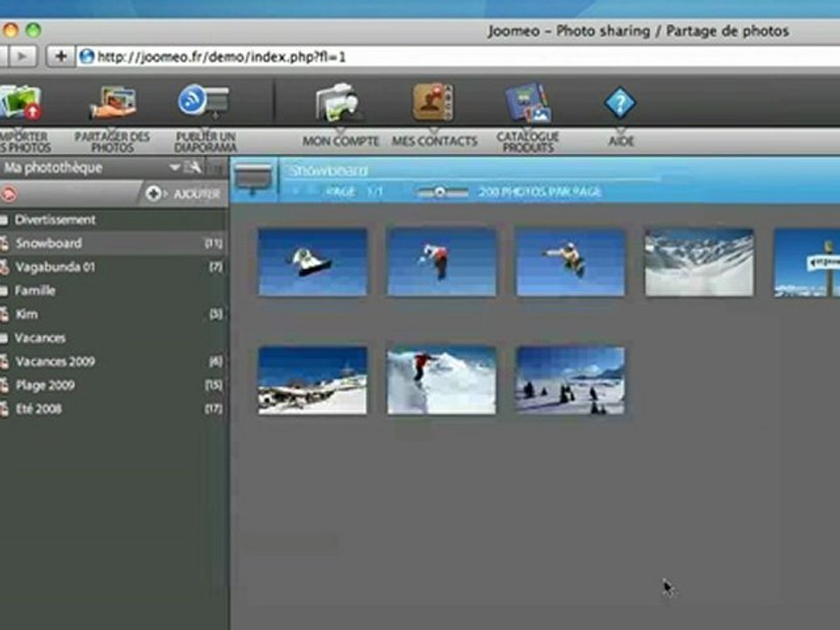The height and width of the screenshot is (630, 840).
Task: Open the white snowboarder jump thumbnail
Action: tap(313, 262)
